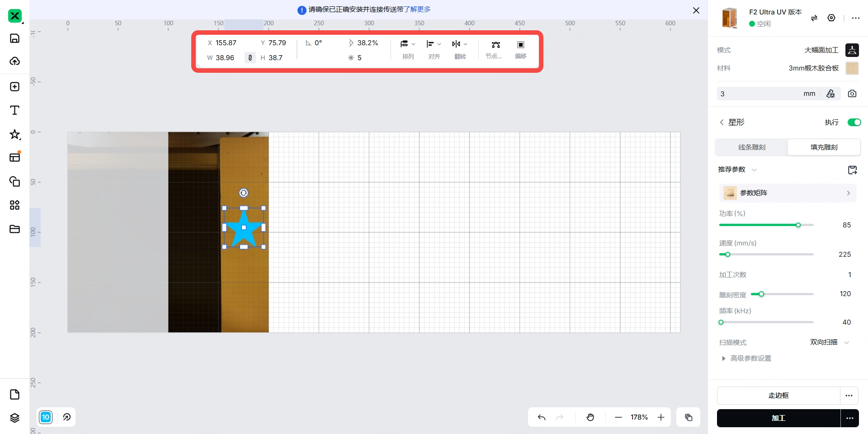Switch to the 填充雕刻 tab
868x434 pixels.
(x=824, y=147)
